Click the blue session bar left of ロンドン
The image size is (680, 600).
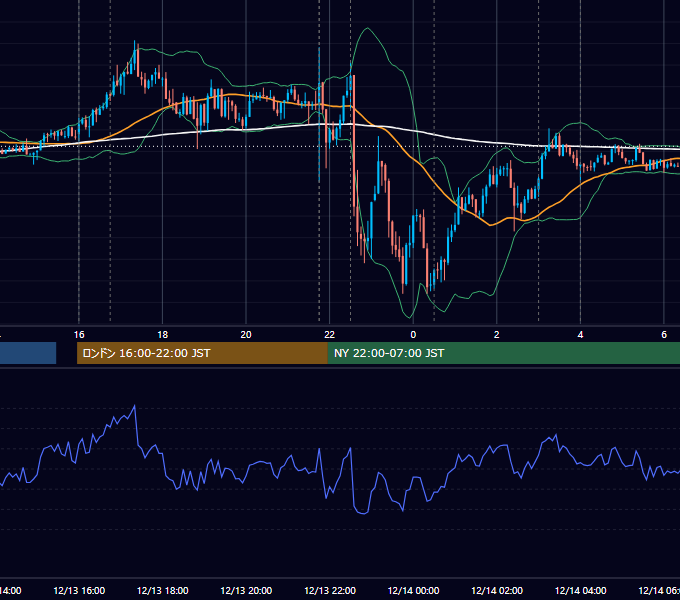28,353
